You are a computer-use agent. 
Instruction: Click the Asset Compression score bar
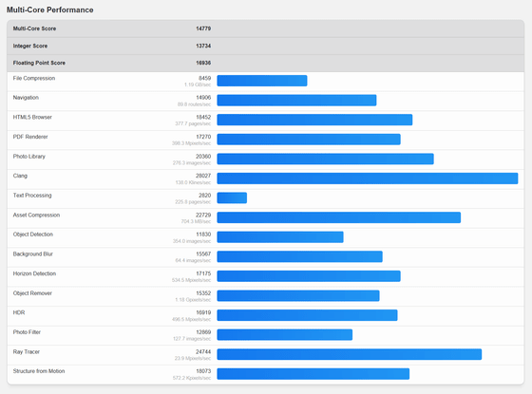[339, 217]
